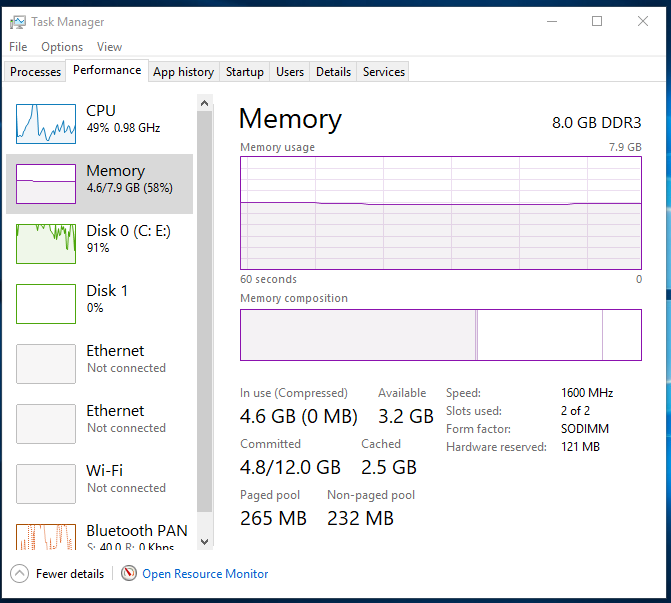
Task: Go to the Startup tab
Action: (x=245, y=72)
